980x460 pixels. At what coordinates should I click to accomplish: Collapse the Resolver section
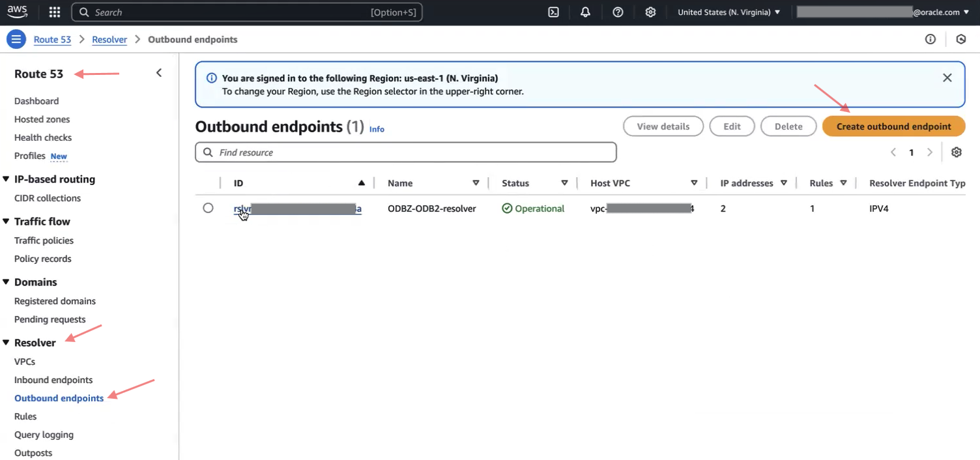tap(7, 343)
